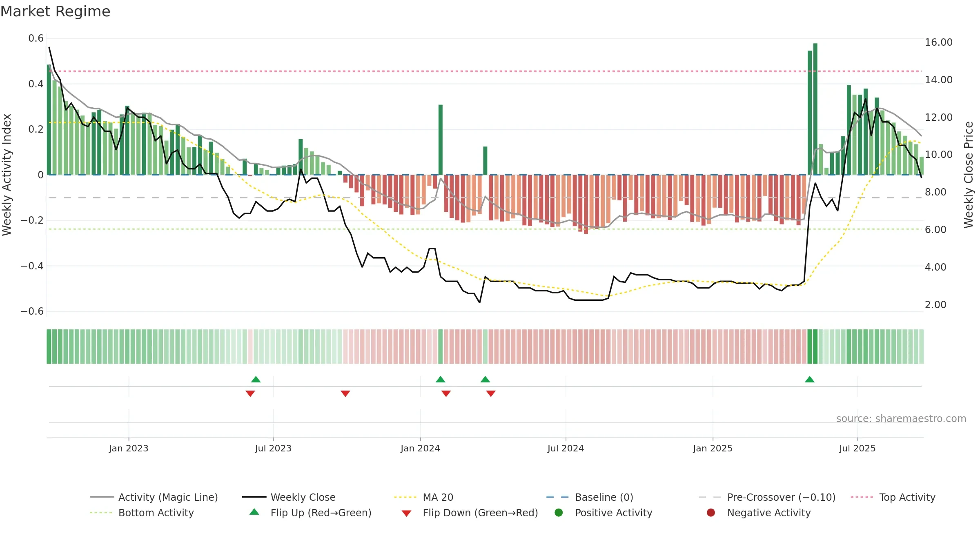The width and height of the screenshot is (980, 551).
Task: Toggle the Top Activity legend entry
Action: [893, 497]
